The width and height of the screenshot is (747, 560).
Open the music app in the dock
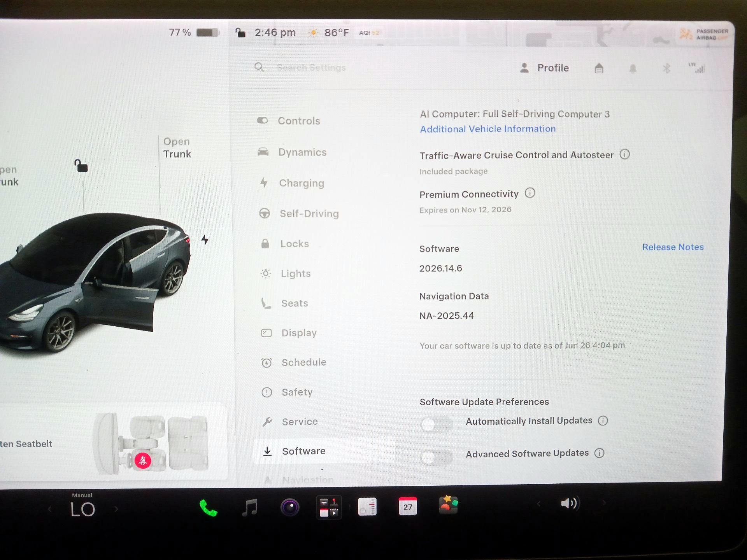pyautogui.click(x=250, y=507)
